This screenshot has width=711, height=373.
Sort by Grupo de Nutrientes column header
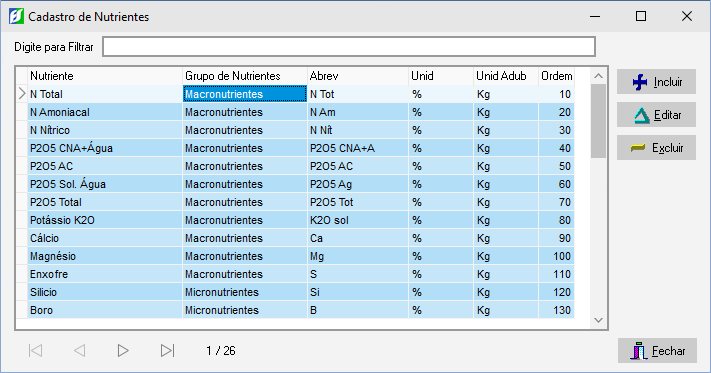[245, 76]
